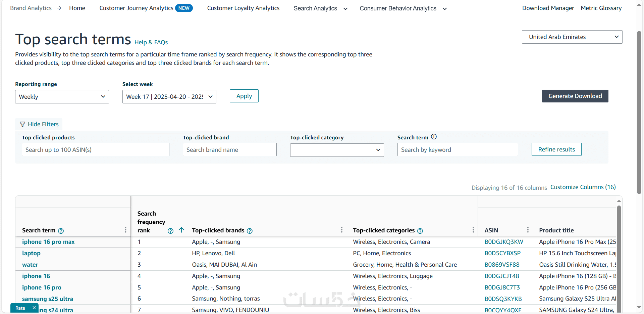Image resolution: width=644 pixels, height=314 pixels.
Task: Open search term water
Action: [x=30, y=265]
